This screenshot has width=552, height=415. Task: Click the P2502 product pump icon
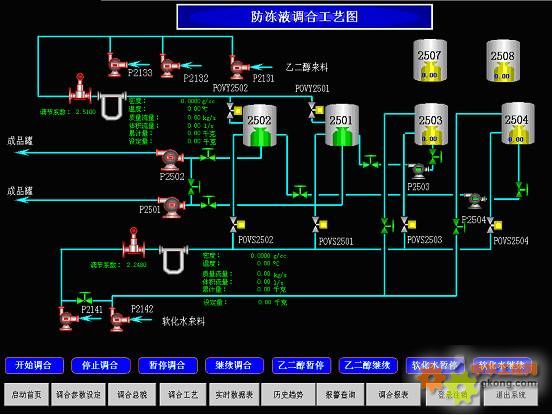[x=170, y=158]
